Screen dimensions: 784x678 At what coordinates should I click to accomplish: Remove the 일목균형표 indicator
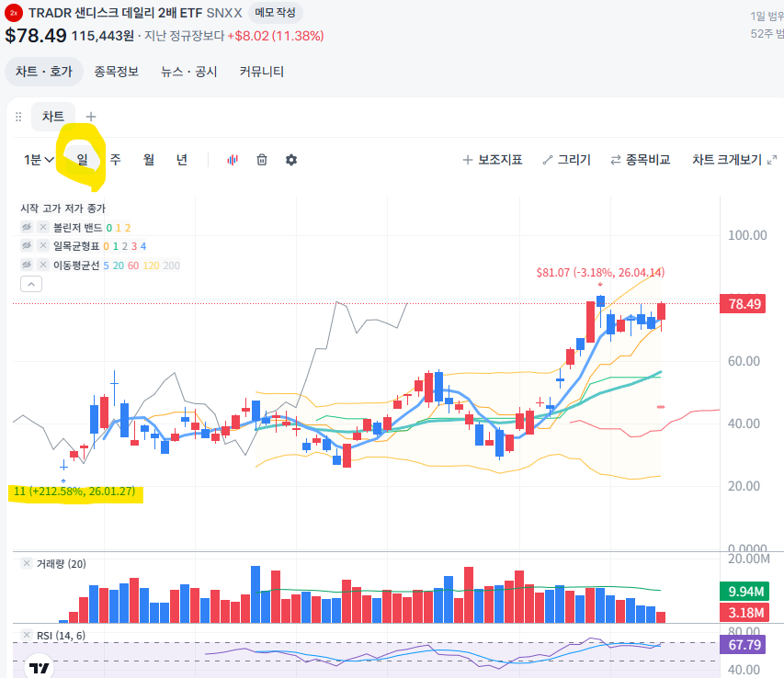click(43, 246)
